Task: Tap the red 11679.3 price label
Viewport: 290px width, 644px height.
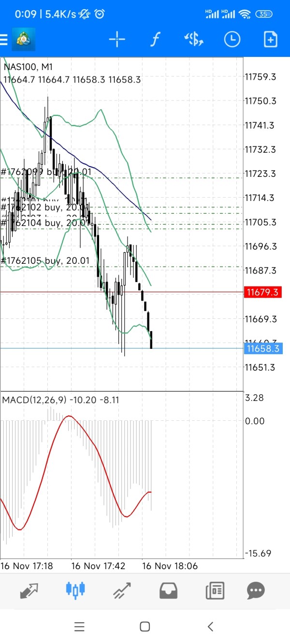Action: [x=263, y=292]
